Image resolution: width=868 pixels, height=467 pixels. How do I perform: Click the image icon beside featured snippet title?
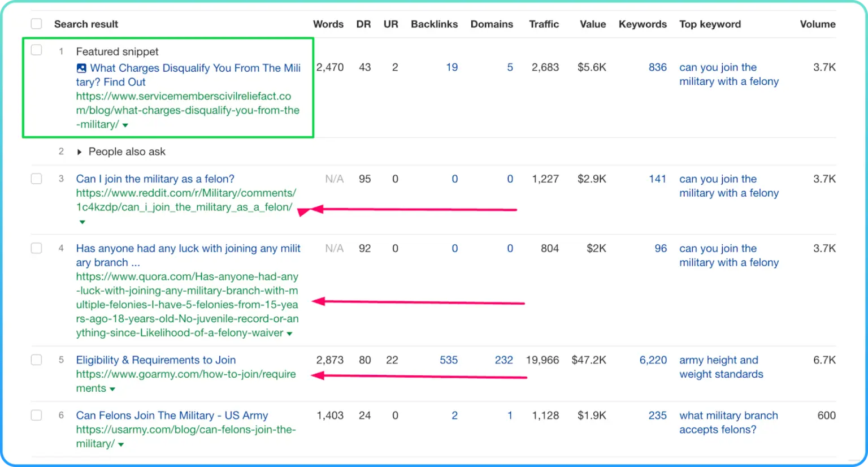tap(81, 68)
